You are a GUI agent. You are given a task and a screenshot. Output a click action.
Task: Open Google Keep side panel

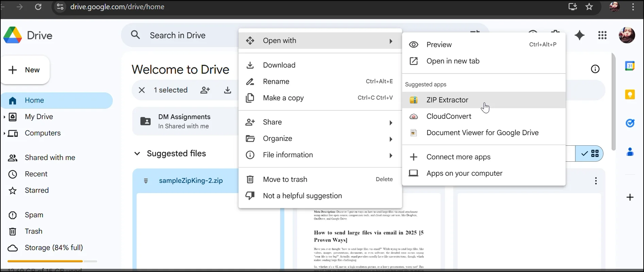point(630,94)
